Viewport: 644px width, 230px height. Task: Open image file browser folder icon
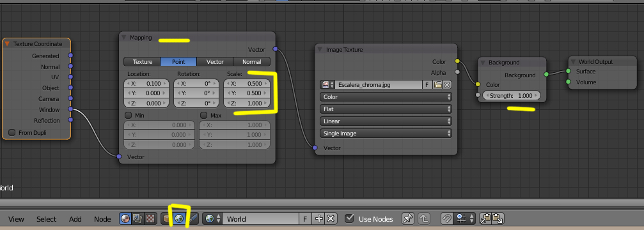click(x=438, y=85)
